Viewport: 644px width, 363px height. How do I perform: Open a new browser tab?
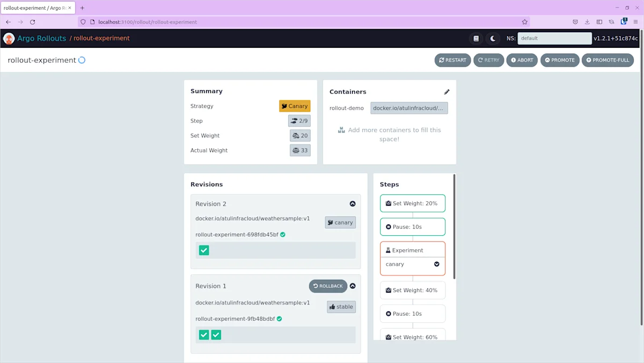(82, 8)
